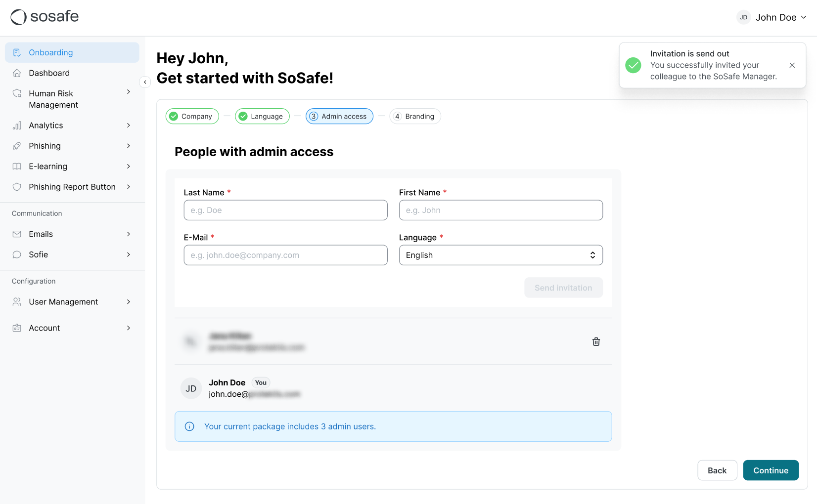Screen dimensions: 817x504
Task: Click the SoSafe logo
Action: pos(45,17)
